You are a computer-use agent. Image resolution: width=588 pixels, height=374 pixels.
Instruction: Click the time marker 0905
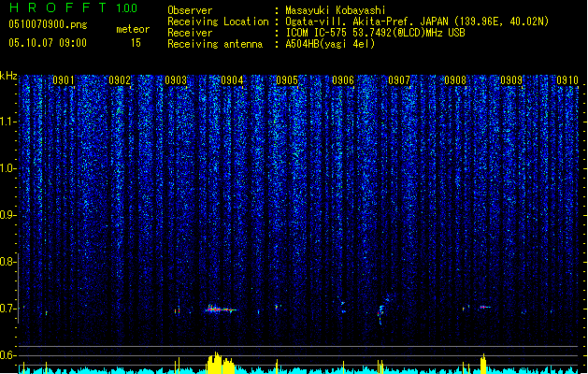click(x=287, y=80)
